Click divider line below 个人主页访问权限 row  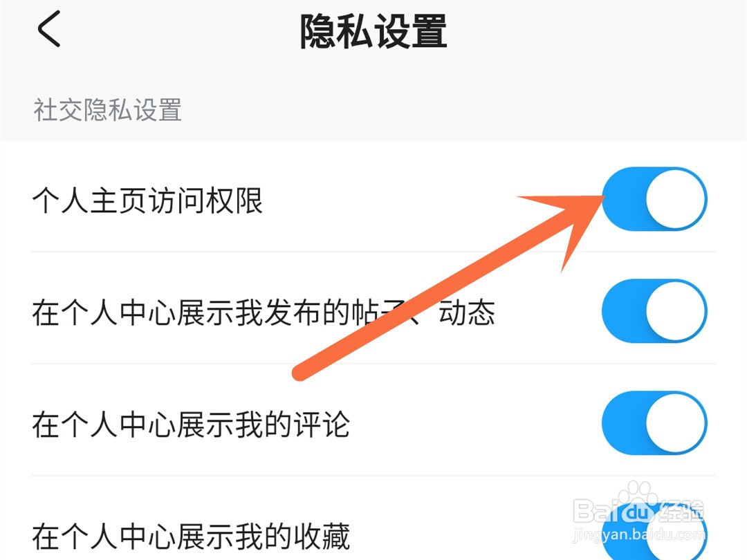373,252
